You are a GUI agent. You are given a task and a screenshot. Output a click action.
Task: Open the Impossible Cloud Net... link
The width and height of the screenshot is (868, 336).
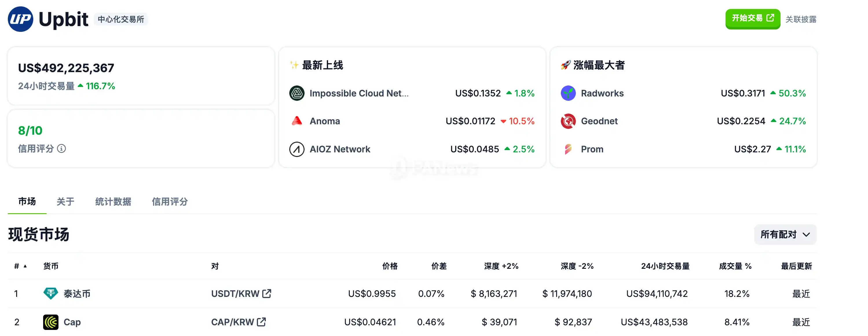pyautogui.click(x=359, y=93)
